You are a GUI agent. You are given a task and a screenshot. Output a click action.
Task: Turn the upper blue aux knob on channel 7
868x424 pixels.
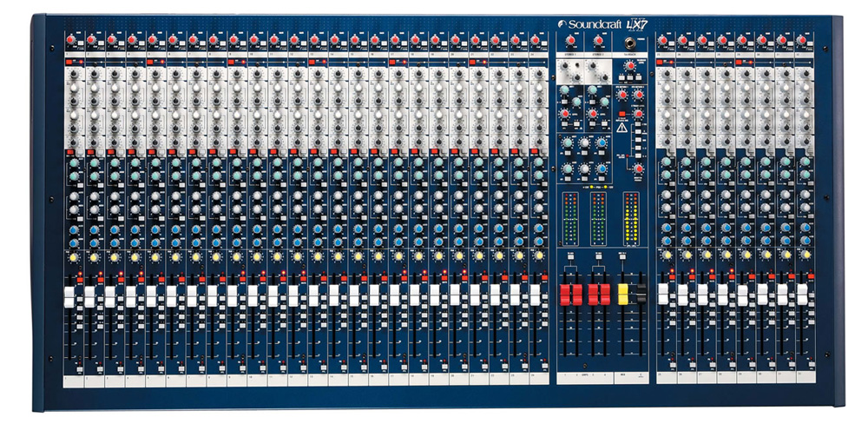(195, 229)
